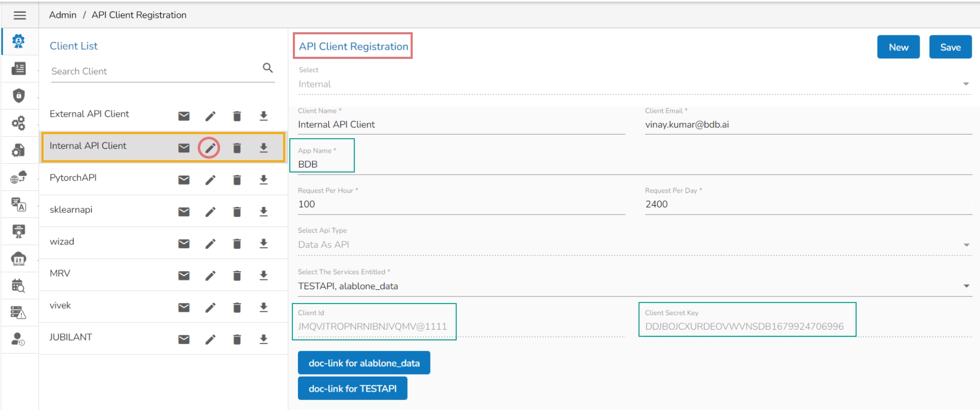
Task: Open doc-link for alablone_data
Action: 364,363
